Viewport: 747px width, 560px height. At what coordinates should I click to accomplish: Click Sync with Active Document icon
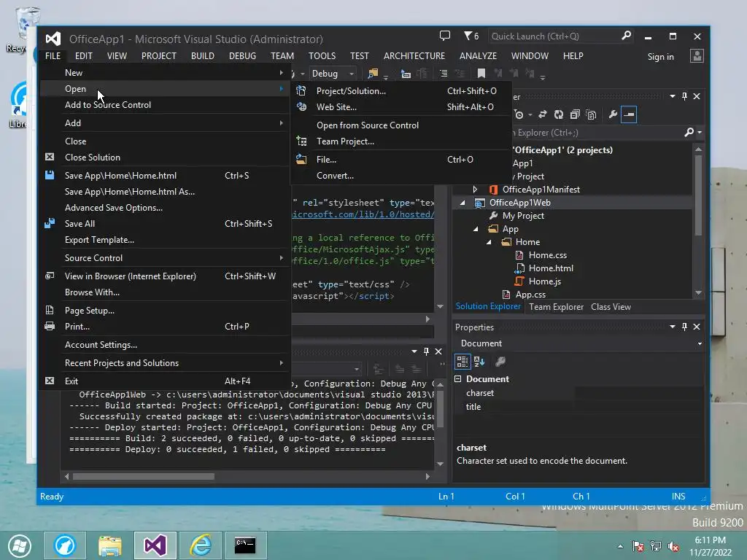click(x=543, y=114)
